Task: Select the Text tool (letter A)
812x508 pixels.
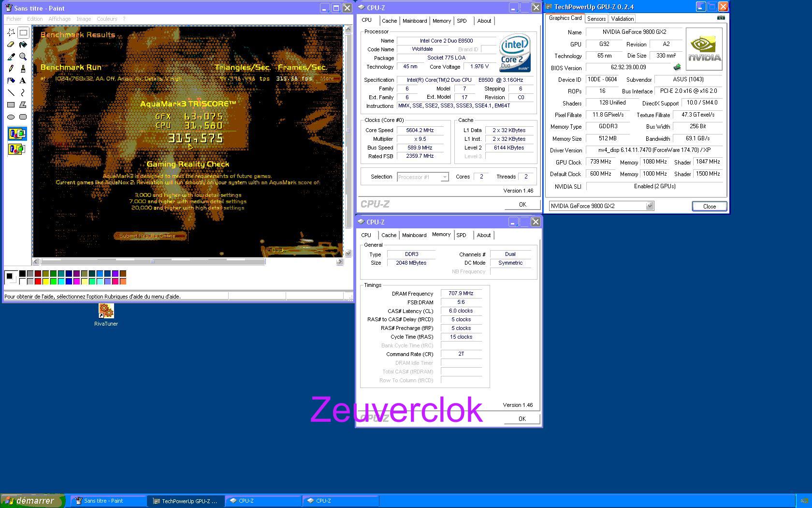Action: click(x=23, y=81)
